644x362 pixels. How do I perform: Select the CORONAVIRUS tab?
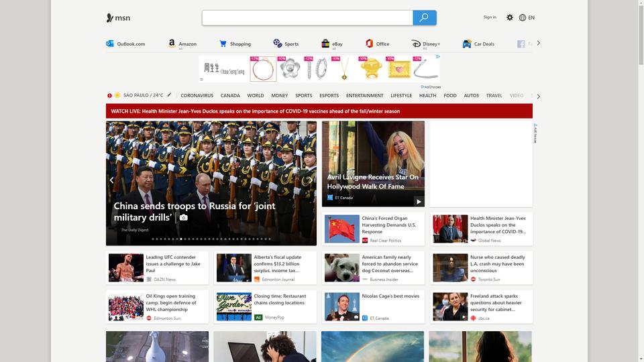[x=197, y=95]
